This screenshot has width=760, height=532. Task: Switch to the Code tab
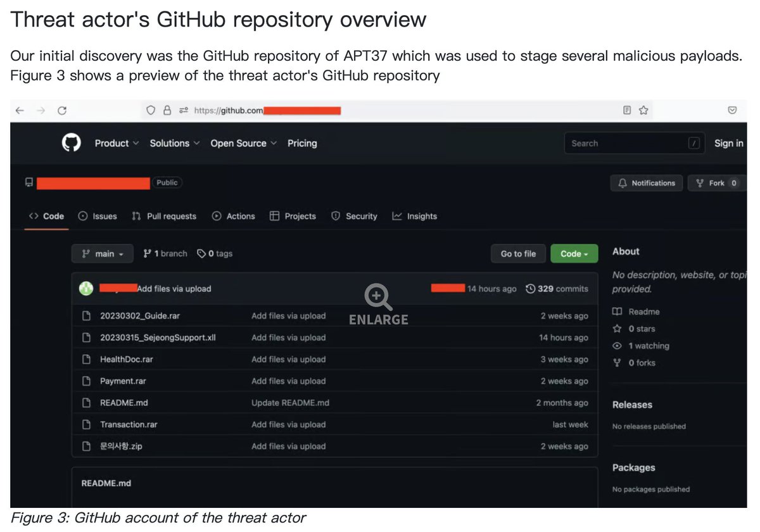pos(47,216)
